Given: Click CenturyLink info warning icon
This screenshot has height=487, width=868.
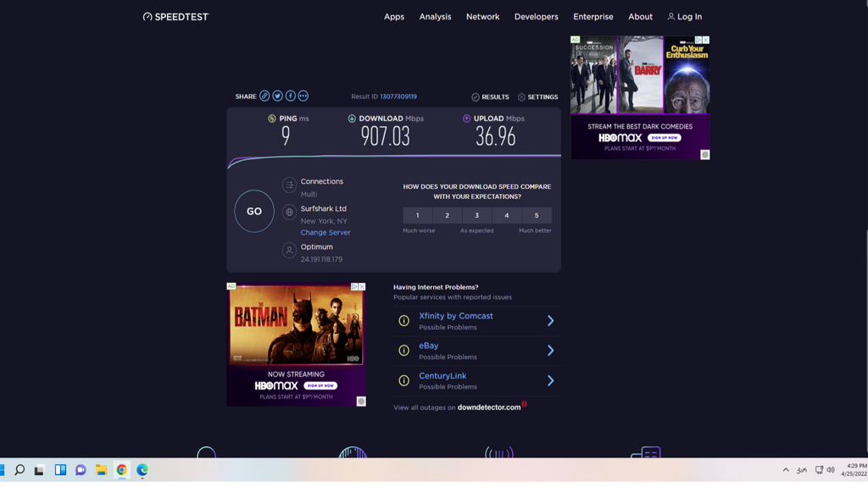Looking at the screenshot, I should (404, 380).
